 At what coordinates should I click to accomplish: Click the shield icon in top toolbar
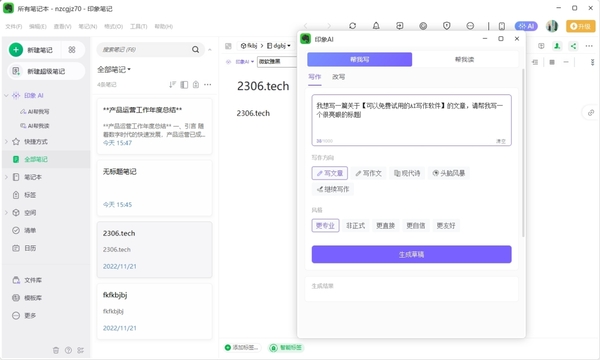(447, 26)
